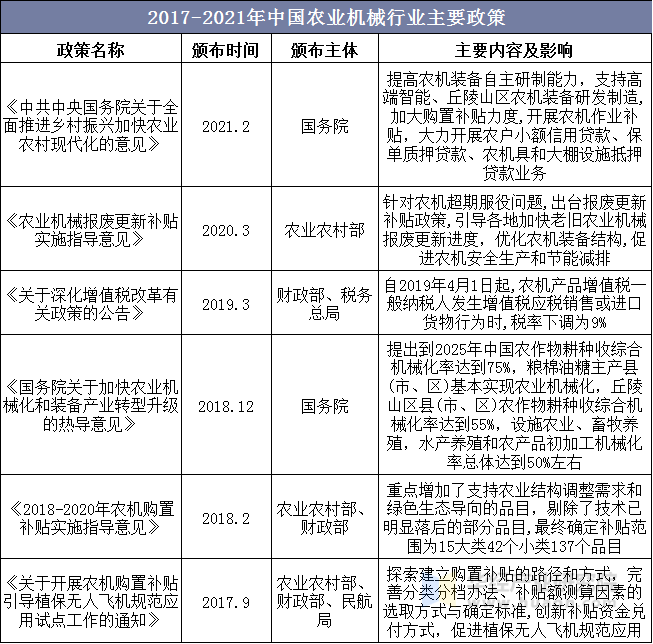Click the date cell 2020.3
This screenshot has height=644, width=653.
[x=226, y=230]
